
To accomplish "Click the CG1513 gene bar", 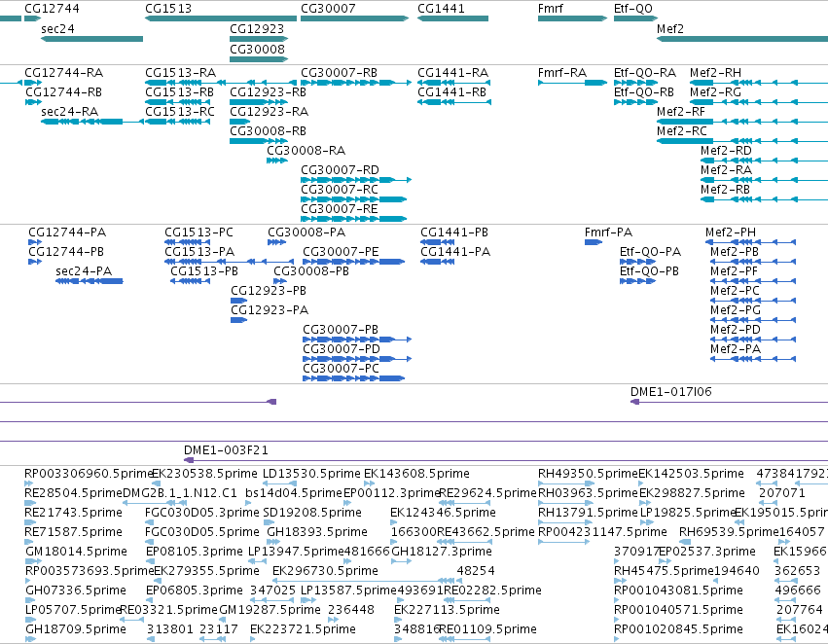I will [221, 18].
